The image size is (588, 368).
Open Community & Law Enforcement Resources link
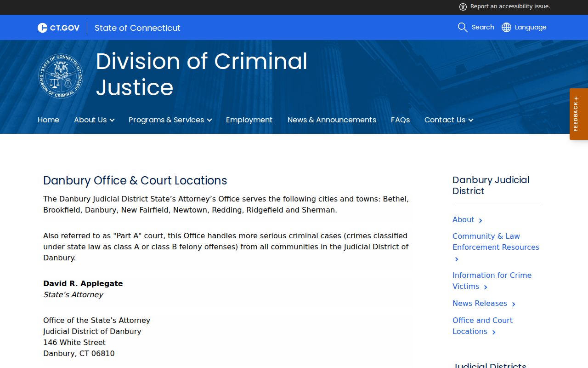click(x=496, y=241)
